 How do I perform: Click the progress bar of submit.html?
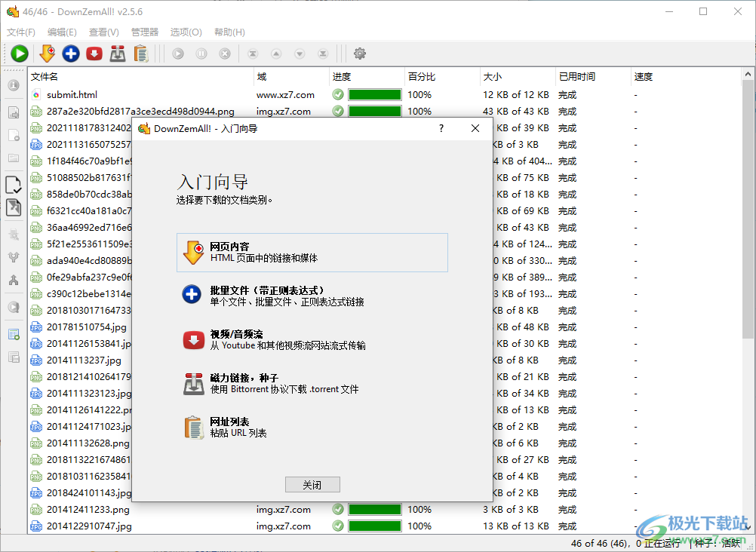point(376,94)
